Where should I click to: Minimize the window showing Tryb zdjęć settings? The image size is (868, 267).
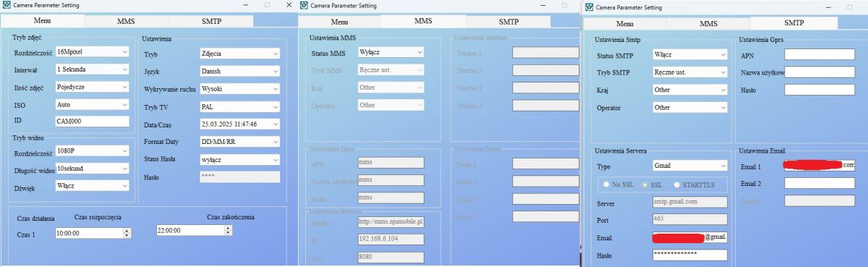246,6
